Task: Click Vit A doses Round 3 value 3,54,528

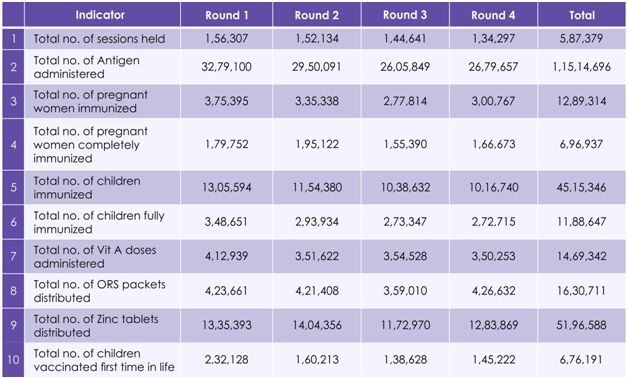Action: (405, 256)
